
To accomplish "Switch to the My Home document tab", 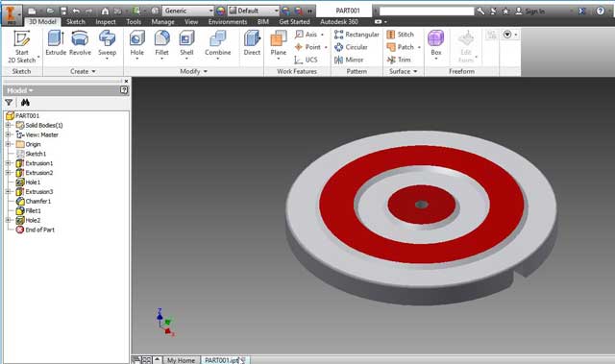I will (x=181, y=360).
